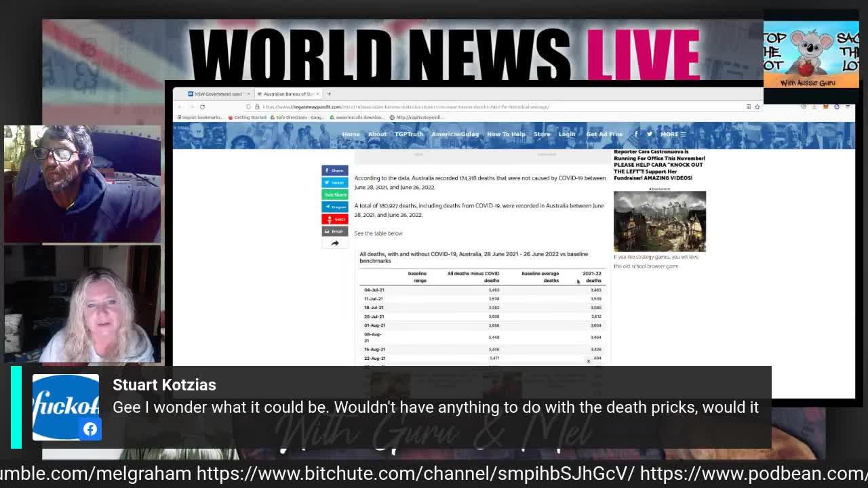Open How To Help in site navigation
Screen dimensions: 868x488
point(506,134)
